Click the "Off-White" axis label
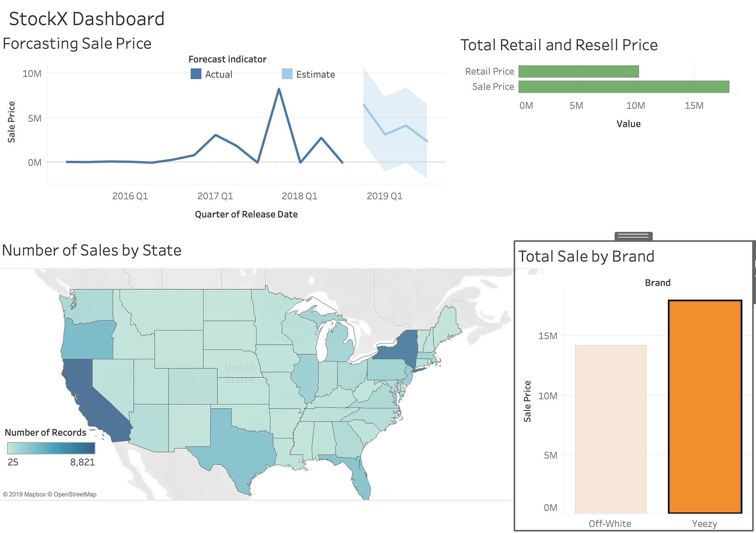756x533 pixels. click(x=610, y=524)
